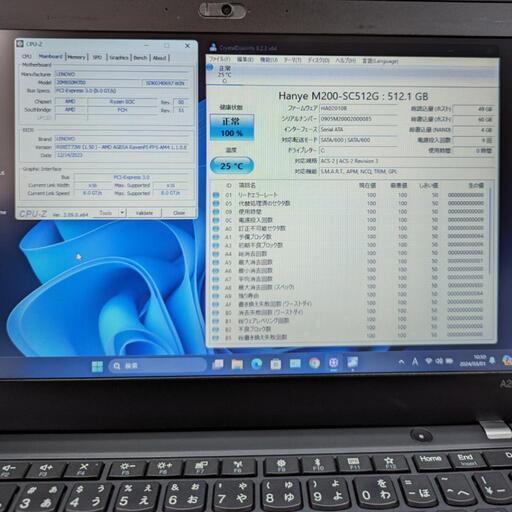Click status icon of attribute A4 row
This screenshot has width=512, height=512.
click(x=216, y=254)
